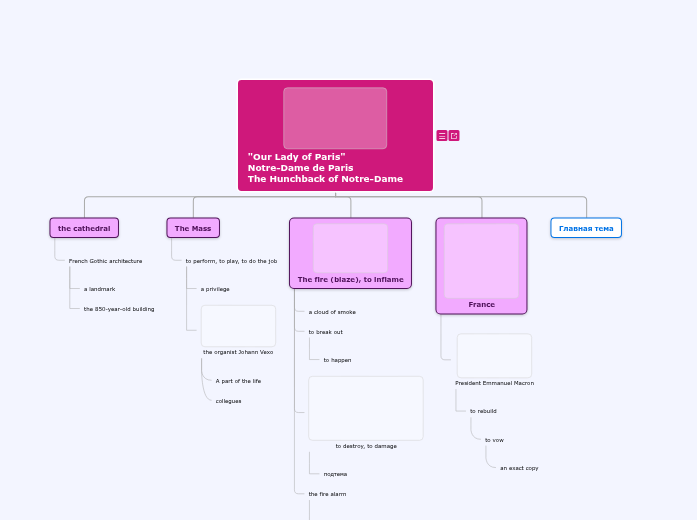Select "to perform, to play, to do the job" subtopic
This screenshot has width=697, height=520.
pyautogui.click(x=231, y=261)
